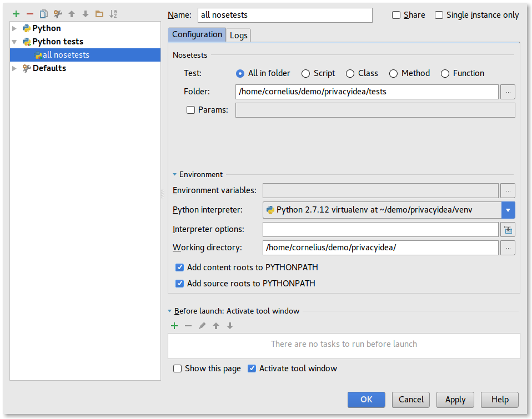
Task: Enable Single instance only
Action: tap(439, 15)
